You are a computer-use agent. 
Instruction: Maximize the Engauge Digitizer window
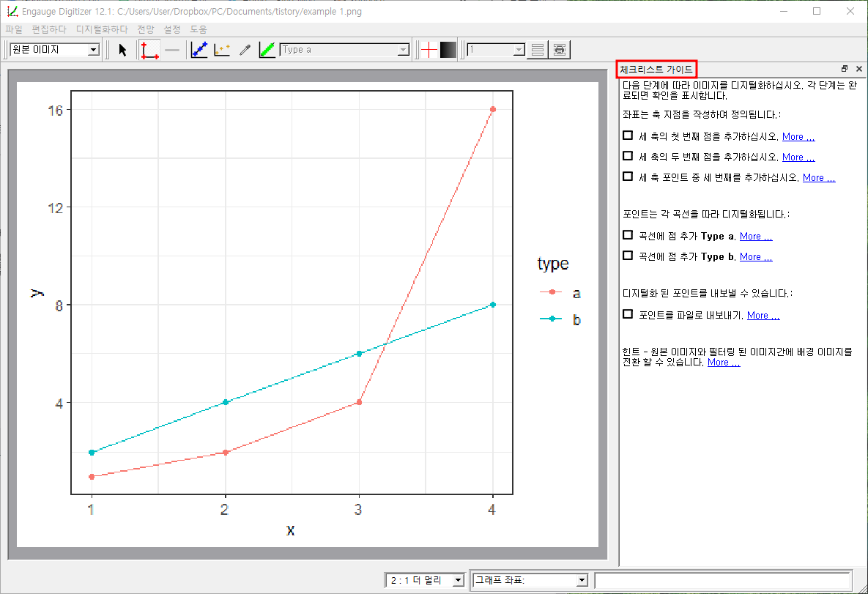(x=817, y=11)
